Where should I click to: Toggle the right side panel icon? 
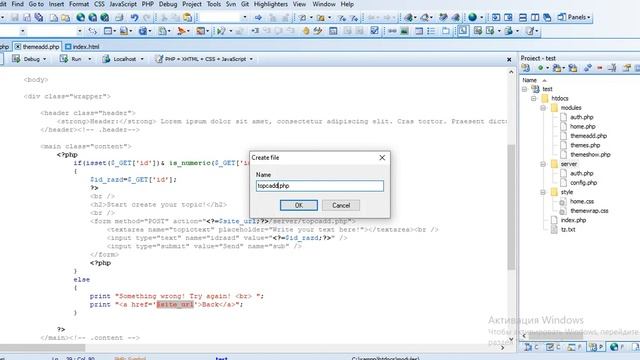508,18
